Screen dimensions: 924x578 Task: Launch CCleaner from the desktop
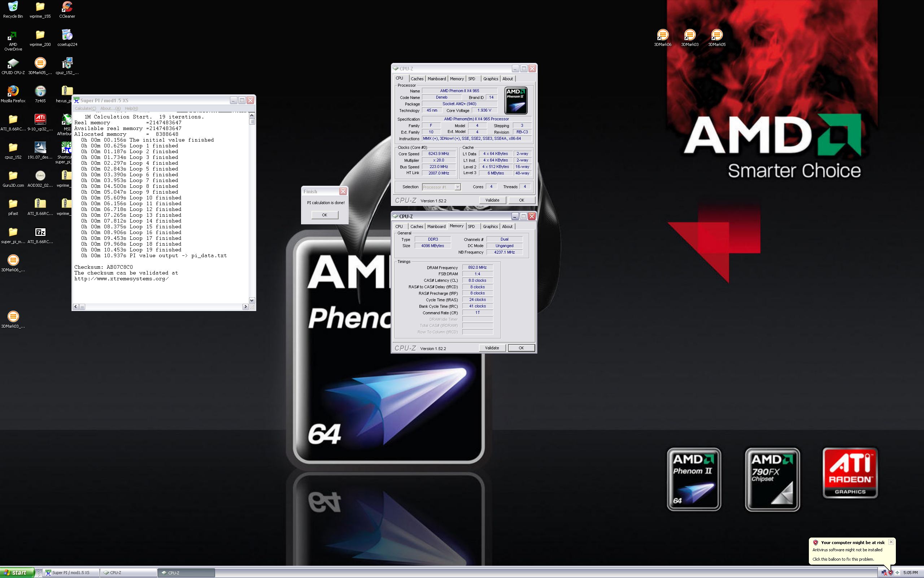pyautogui.click(x=67, y=10)
